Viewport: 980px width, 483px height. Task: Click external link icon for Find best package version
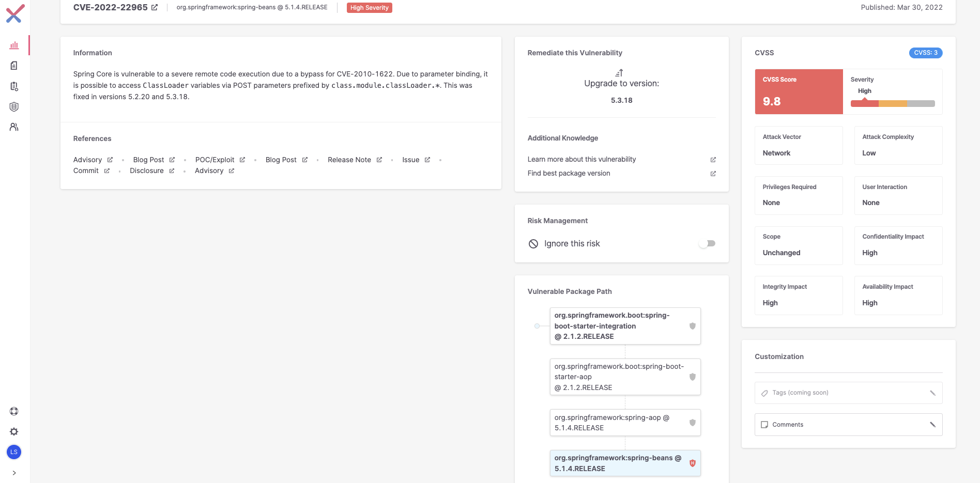coord(713,174)
